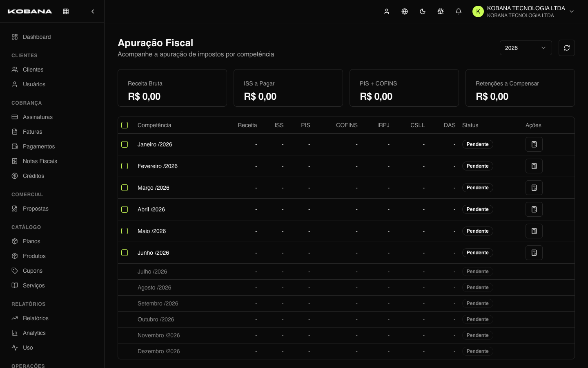
Task: Click the Analytics bar chart icon
Action: (x=15, y=333)
